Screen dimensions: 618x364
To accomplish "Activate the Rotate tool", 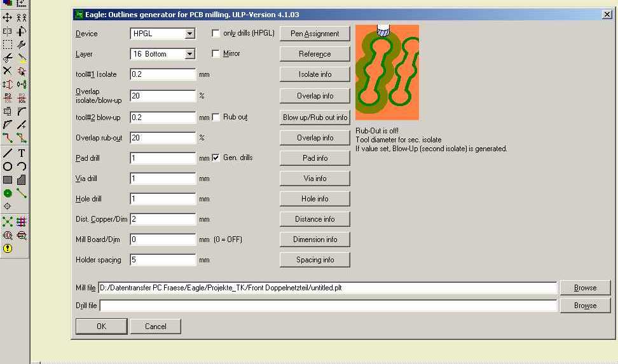I will point(22,31).
